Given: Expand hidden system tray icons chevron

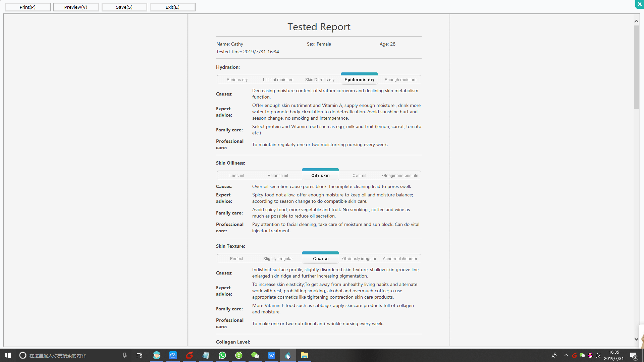Looking at the screenshot, I should click(566, 355).
